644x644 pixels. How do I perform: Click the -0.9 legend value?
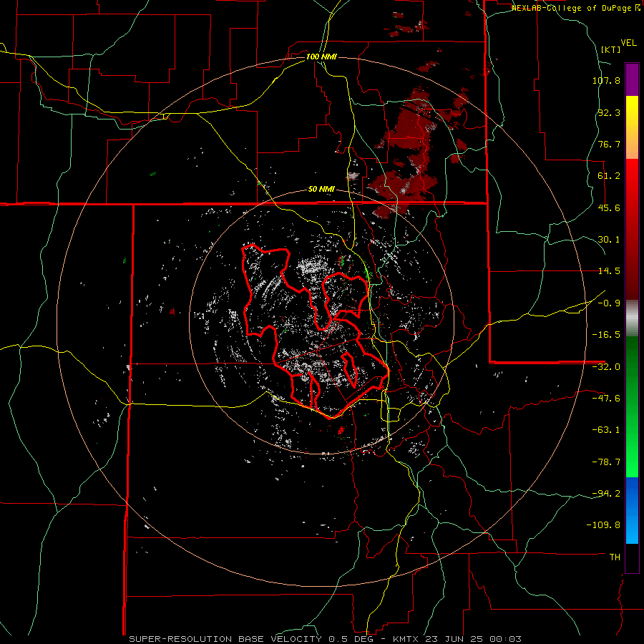[609, 303]
